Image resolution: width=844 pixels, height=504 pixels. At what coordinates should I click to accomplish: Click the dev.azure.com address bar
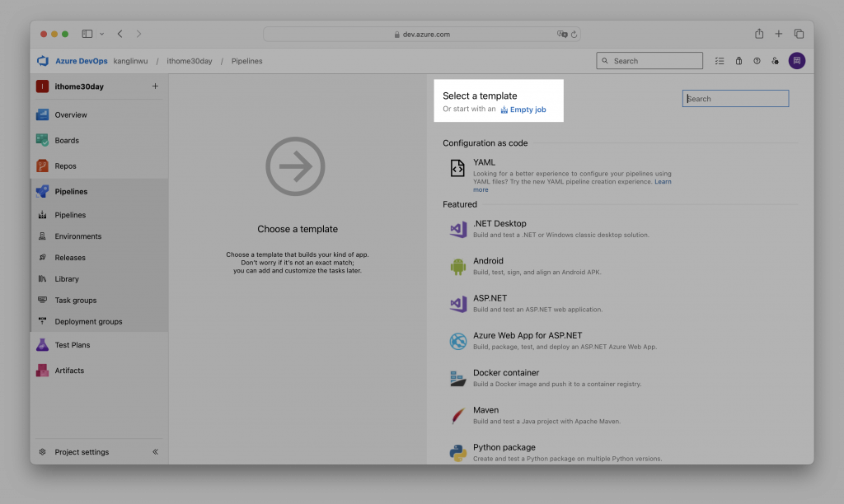coord(421,34)
